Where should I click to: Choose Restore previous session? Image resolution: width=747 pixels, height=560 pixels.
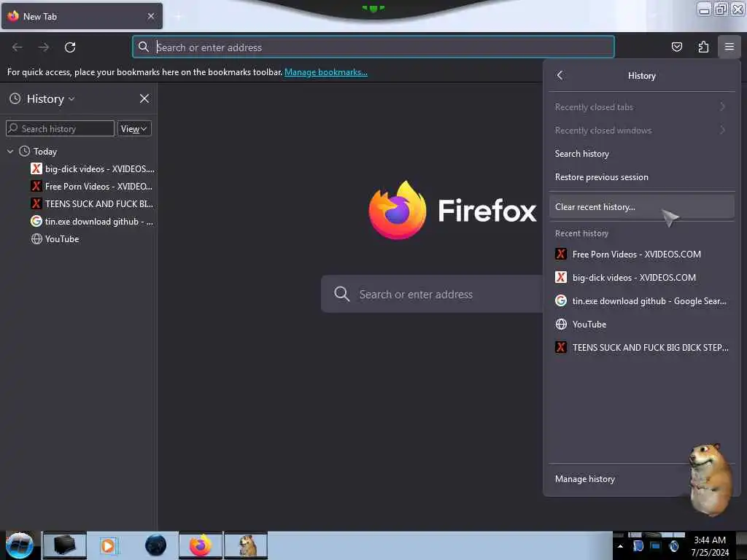642,176
